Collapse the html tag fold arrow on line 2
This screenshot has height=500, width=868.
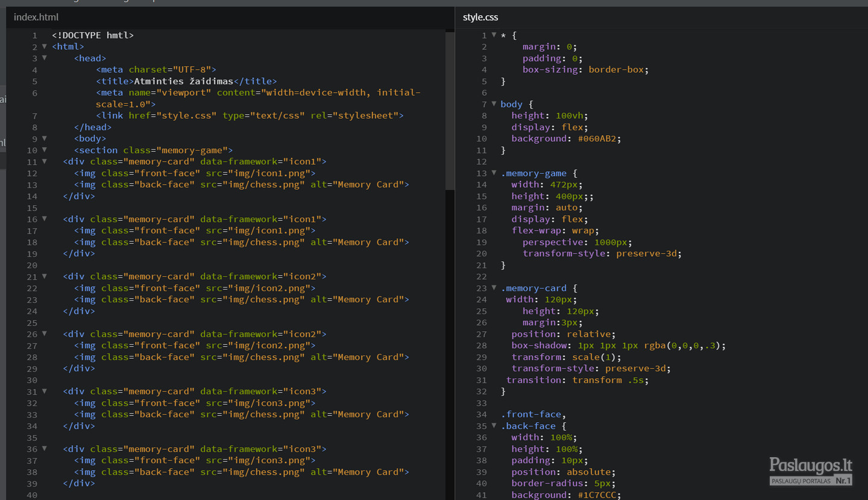(44, 46)
